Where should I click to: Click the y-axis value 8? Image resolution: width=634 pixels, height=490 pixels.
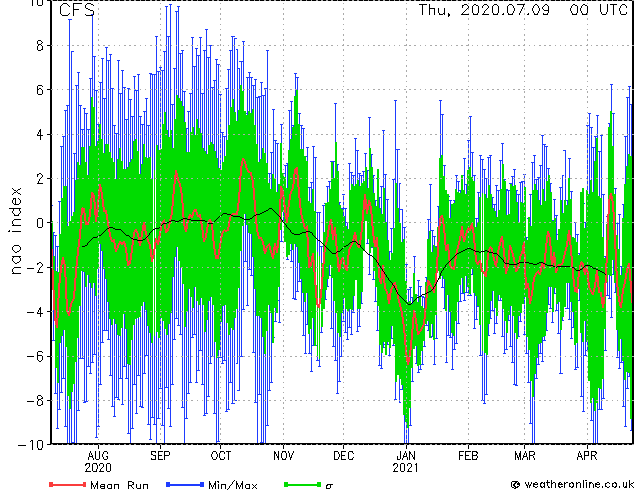point(40,46)
